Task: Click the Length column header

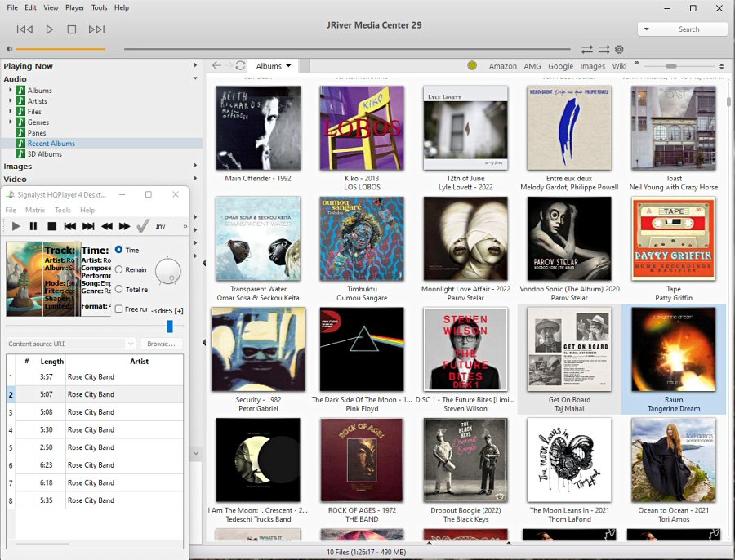Action: tap(52, 362)
